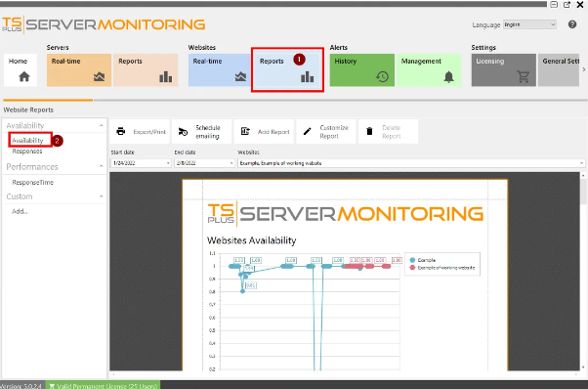588x389 pixels.
Task: Click the help question mark icon
Action: coord(572,24)
